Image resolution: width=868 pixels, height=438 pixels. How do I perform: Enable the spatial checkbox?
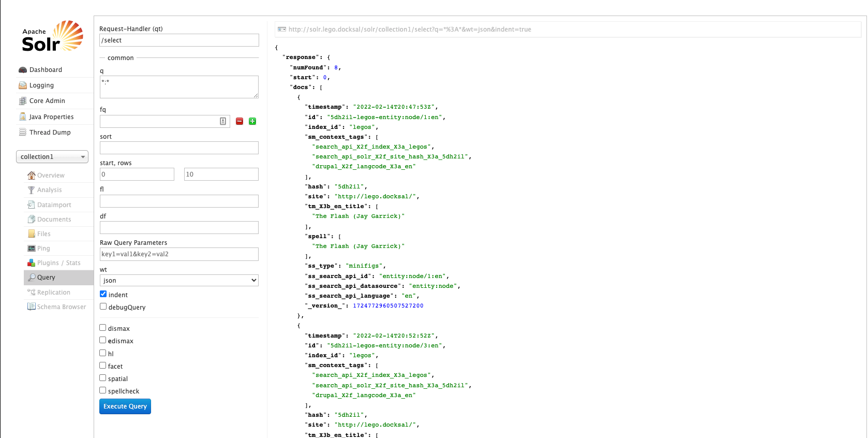pyautogui.click(x=102, y=378)
